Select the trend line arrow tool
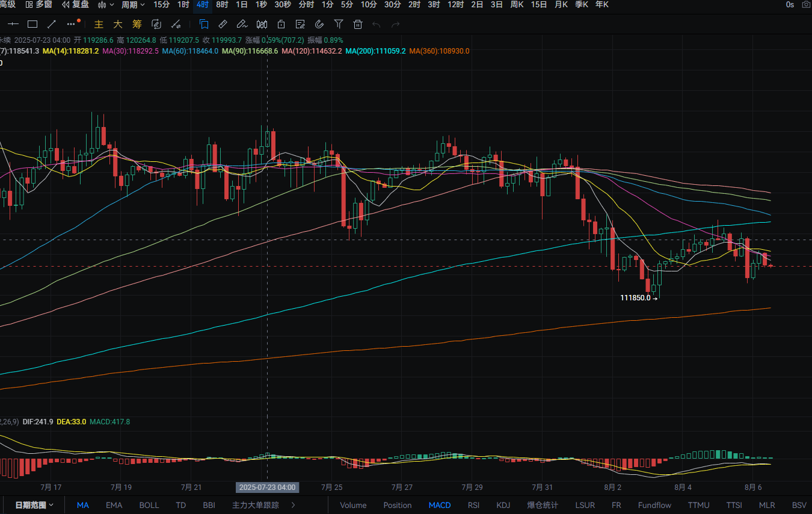 coord(52,24)
